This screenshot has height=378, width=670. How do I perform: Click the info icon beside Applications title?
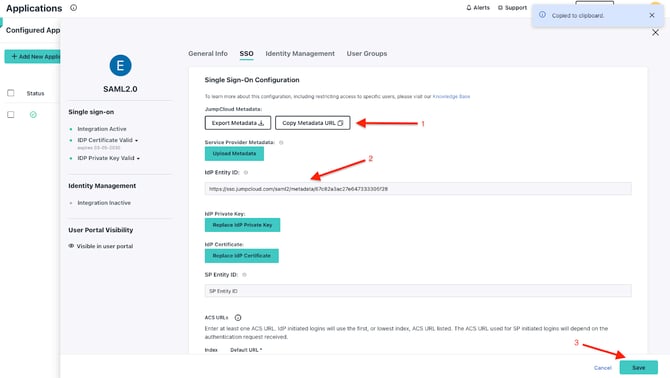coord(73,8)
